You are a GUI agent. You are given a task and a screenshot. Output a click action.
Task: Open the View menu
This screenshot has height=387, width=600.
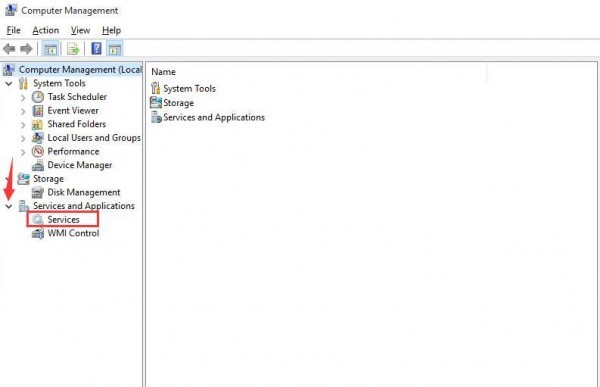tap(80, 30)
